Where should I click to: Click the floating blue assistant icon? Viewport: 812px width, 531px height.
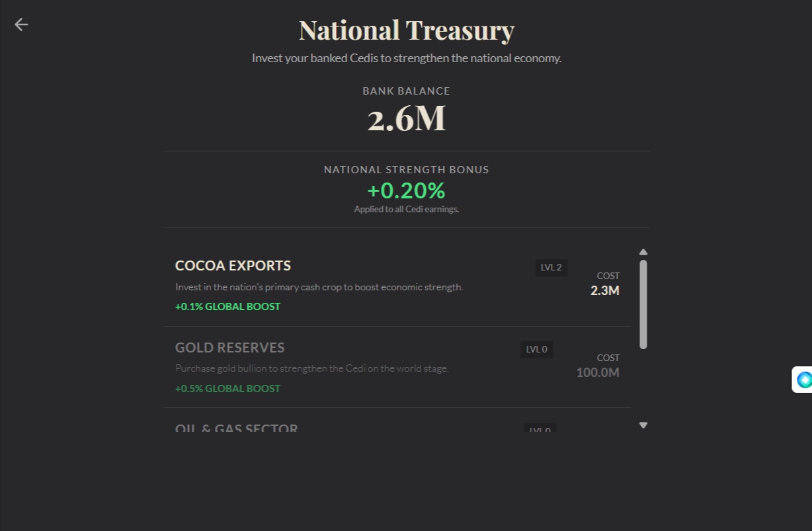(803, 380)
